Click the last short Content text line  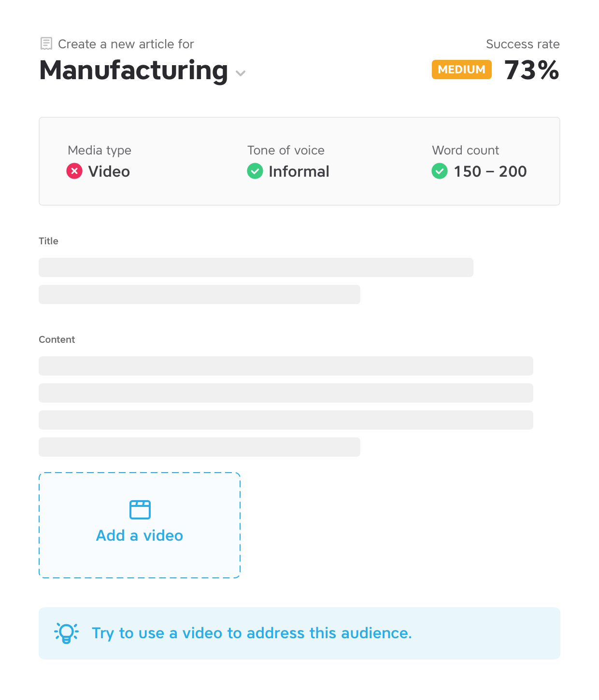click(200, 447)
